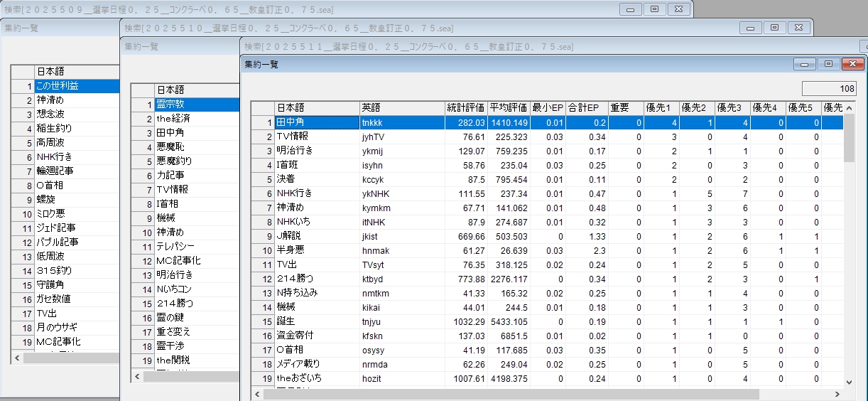Select the 田中角 row in front table

[316, 122]
